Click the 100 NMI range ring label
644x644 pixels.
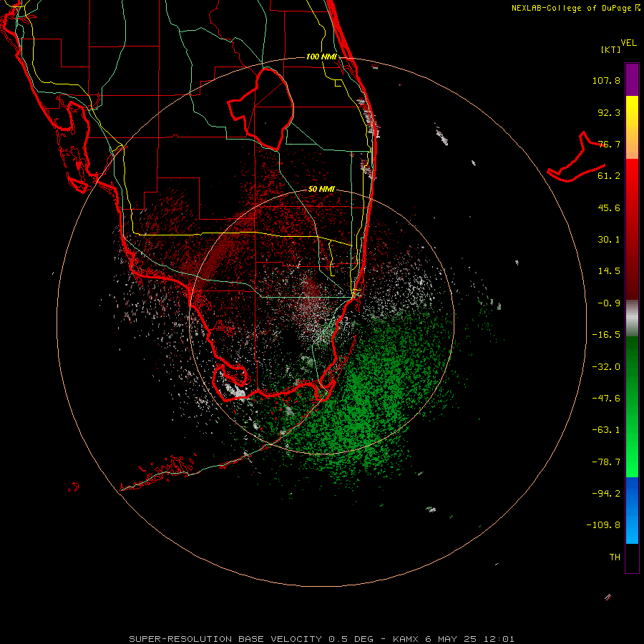click(321, 57)
